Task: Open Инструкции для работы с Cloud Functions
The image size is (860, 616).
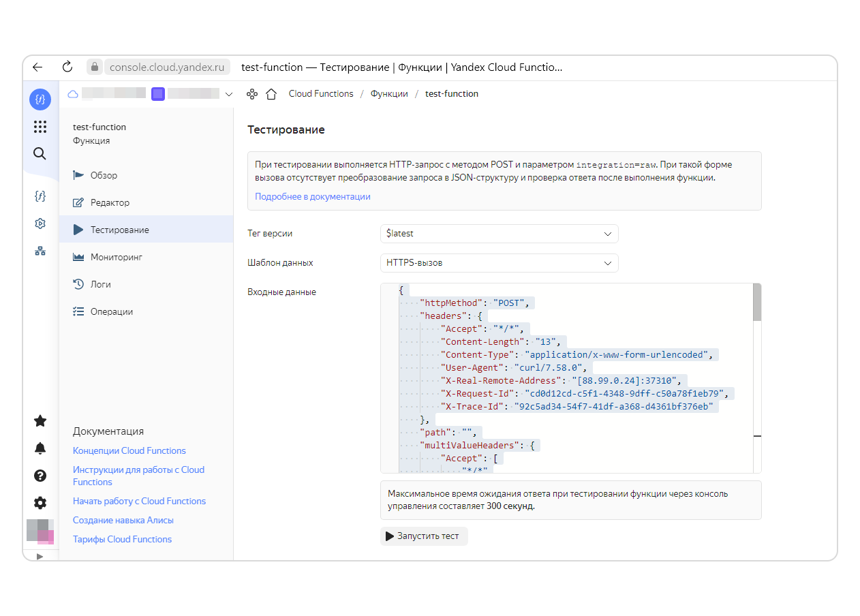Action: [x=138, y=476]
